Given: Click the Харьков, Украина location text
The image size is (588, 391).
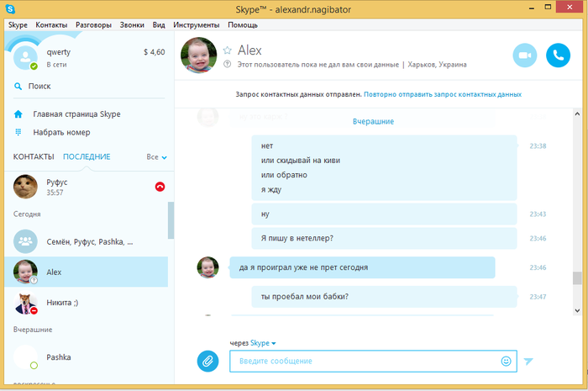Looking at the screenshot, I should [437, 65].
